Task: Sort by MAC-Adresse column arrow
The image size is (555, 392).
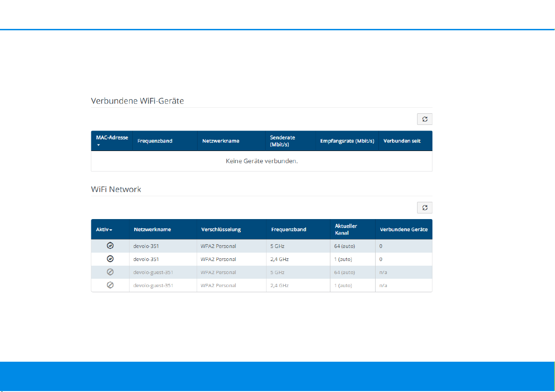Action: point(99,145)
